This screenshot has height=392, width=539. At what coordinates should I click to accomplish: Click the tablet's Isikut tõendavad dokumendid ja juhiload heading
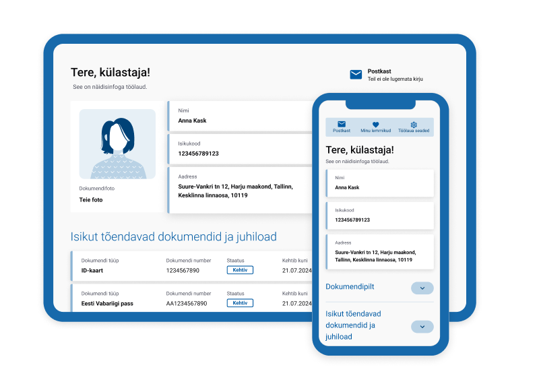point(174,236)
